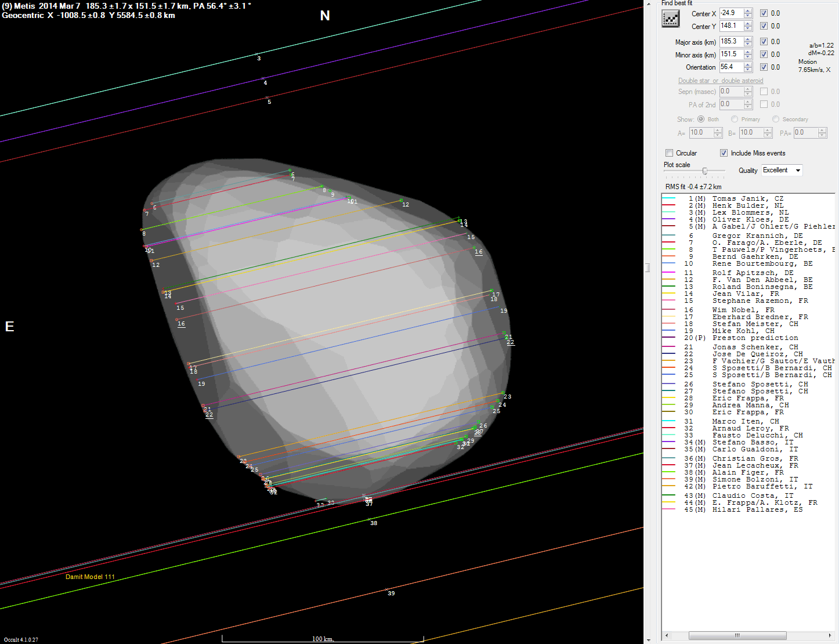Screen dimensions: 839x644
Task: Click into the Minor axis value field
Action: [x=730, y=55]
